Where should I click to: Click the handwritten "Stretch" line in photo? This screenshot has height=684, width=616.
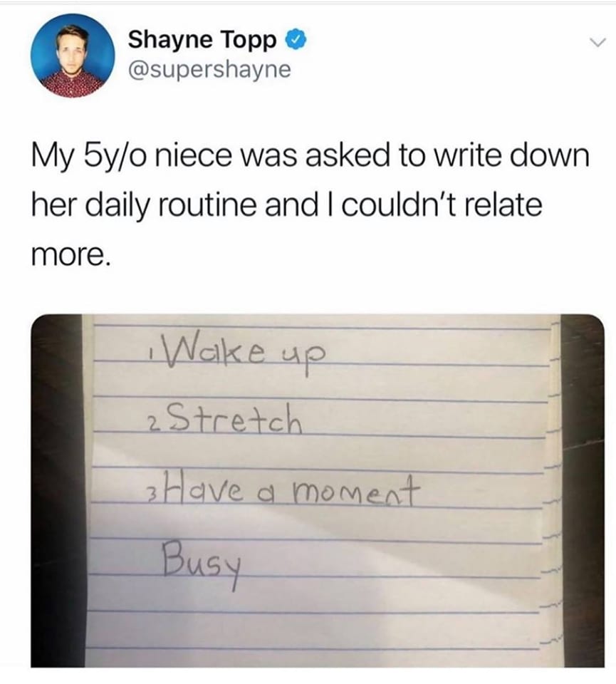click(222, 420)
